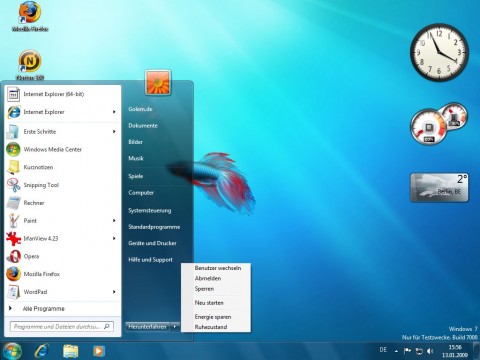Click the analog clock gadget
This screenshot has width=480, height=360.
(x=439, y=52)
